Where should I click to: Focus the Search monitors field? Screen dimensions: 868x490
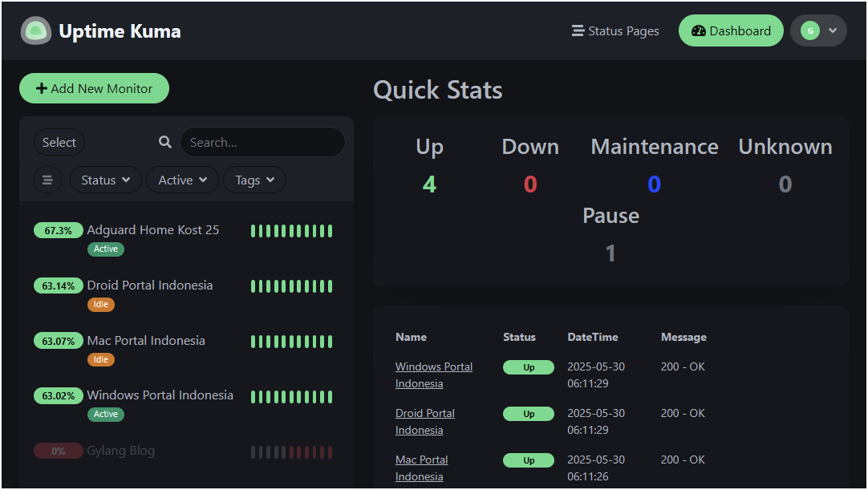tap(262, 142)
